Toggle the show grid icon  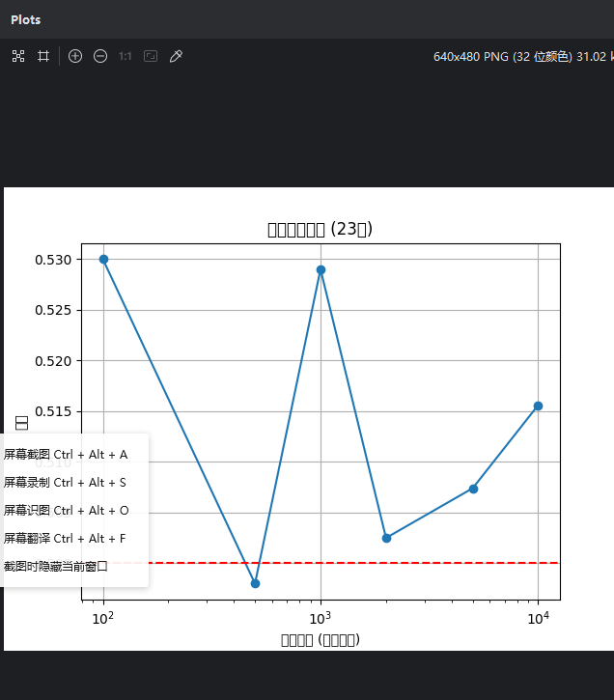pos(42,57)
